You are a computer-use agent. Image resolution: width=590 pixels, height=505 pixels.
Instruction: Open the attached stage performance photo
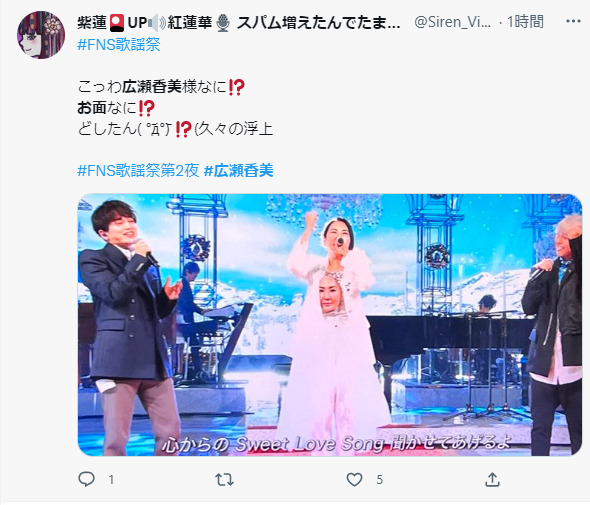[330, 325]
